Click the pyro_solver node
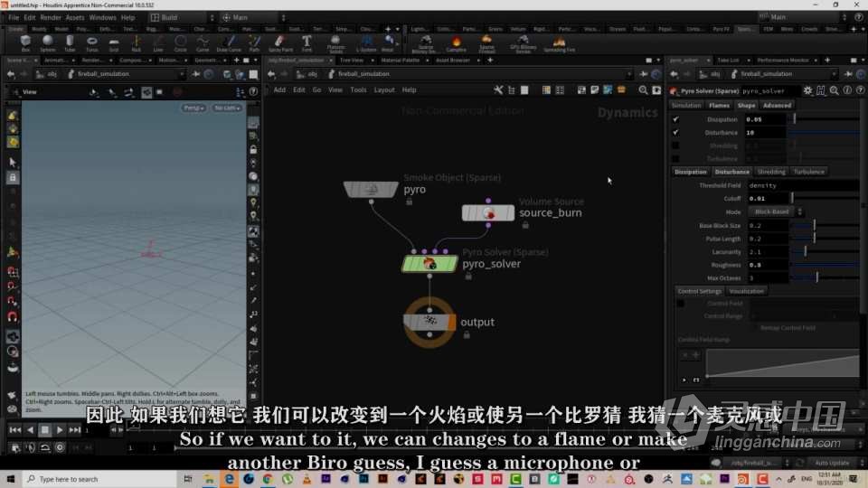 click(429, 264)
